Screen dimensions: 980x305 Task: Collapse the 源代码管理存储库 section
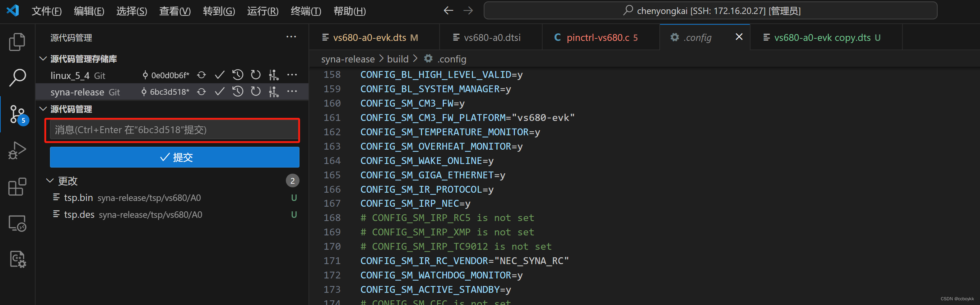click(43, 58)
